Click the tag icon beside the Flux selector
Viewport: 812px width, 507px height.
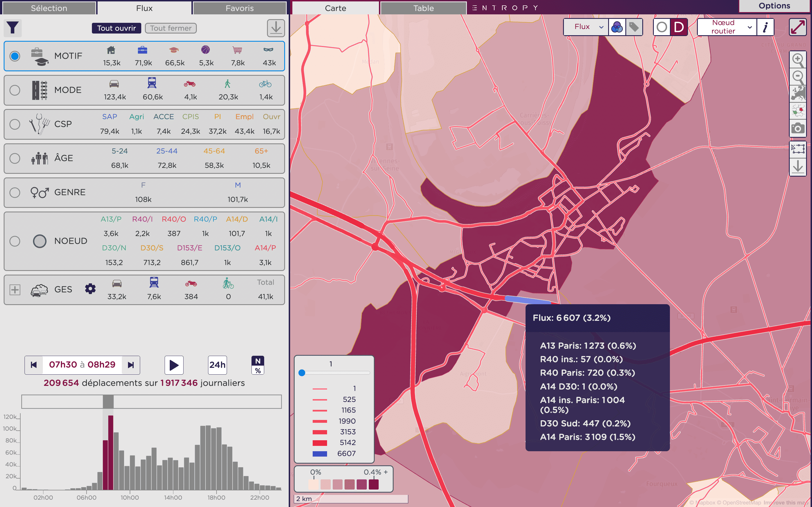634,27
